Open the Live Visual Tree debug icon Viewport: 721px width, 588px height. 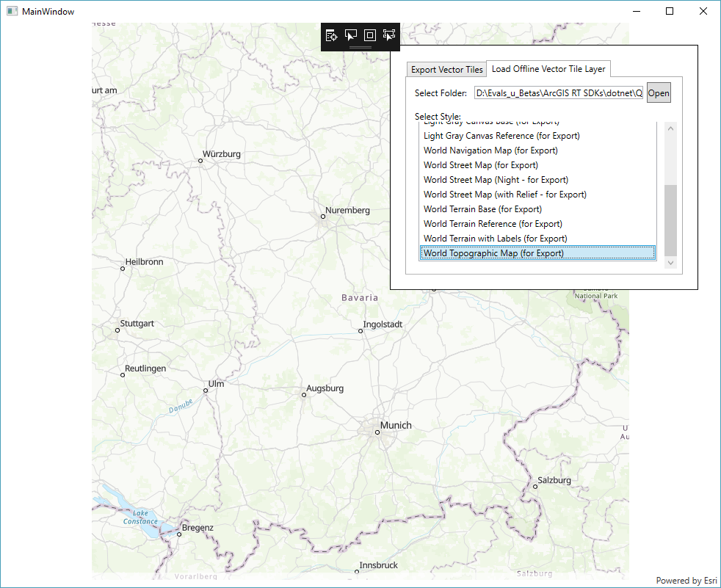332,35
